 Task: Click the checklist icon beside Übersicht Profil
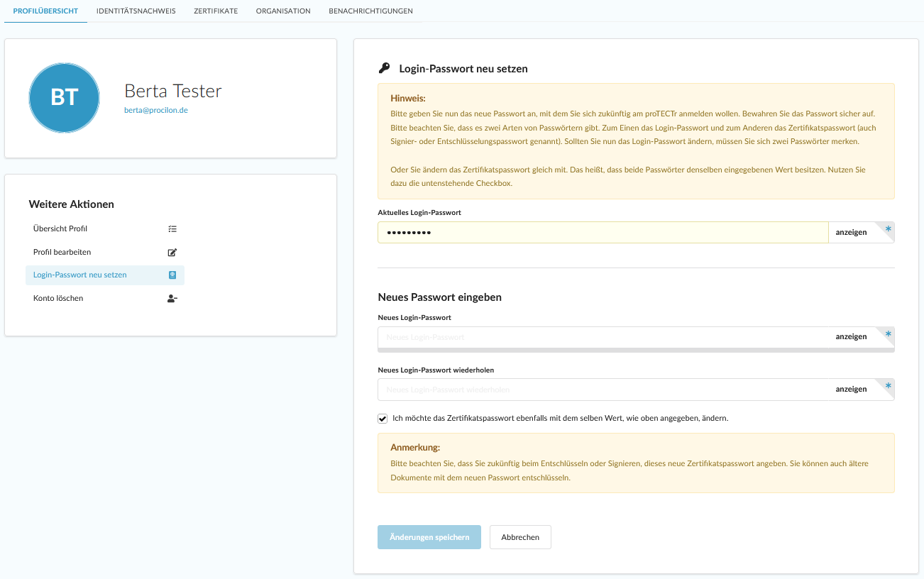coord(172,229)
